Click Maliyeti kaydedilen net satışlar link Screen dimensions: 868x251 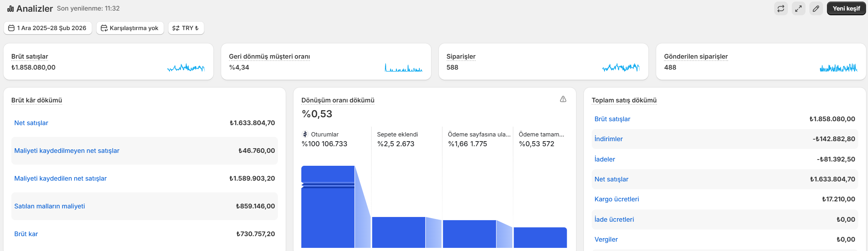[61, 178]
